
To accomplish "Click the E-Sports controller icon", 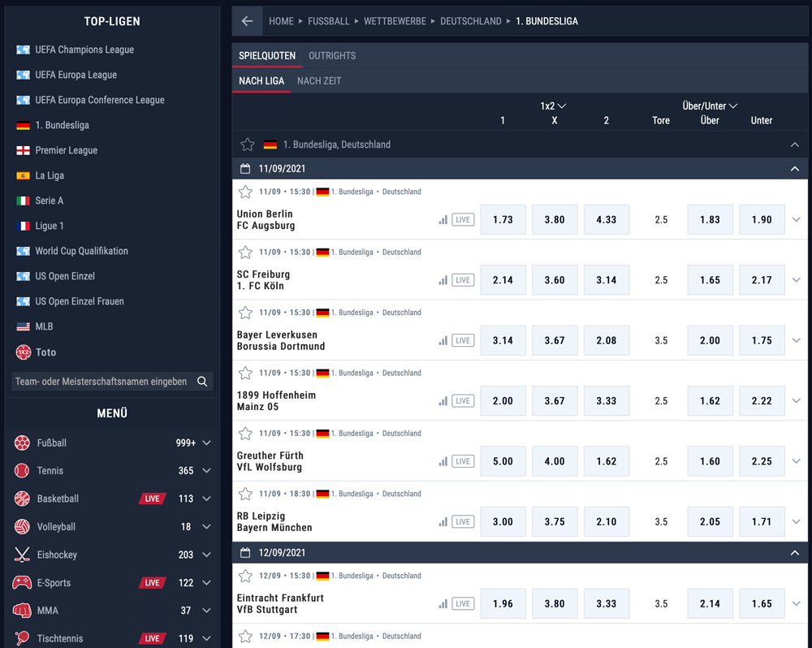I will pos(20,582).
